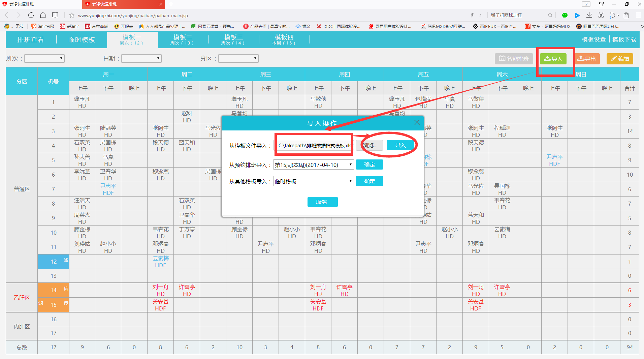644x359 pixels.
Task: Expand the 日期 dropdown filter
Action: click(x=141, y=59)
